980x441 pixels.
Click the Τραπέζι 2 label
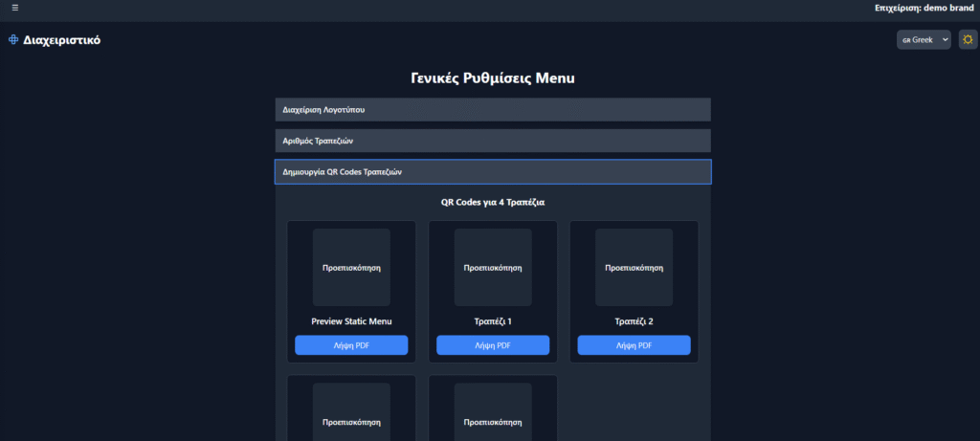(634, 321)
